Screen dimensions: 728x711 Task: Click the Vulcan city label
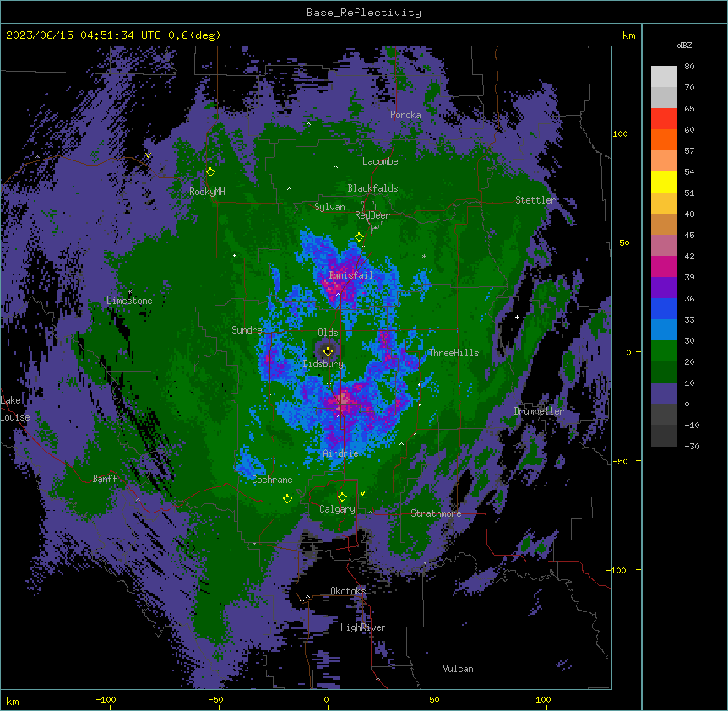459,669
